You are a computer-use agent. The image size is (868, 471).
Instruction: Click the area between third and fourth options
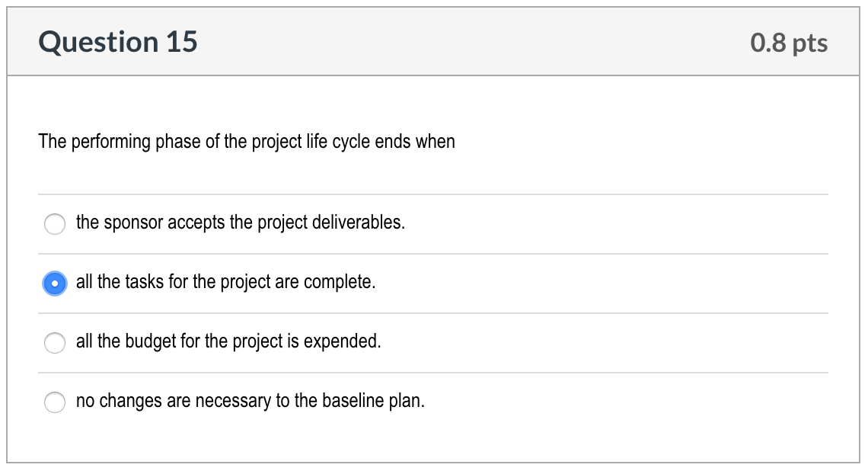434,372
